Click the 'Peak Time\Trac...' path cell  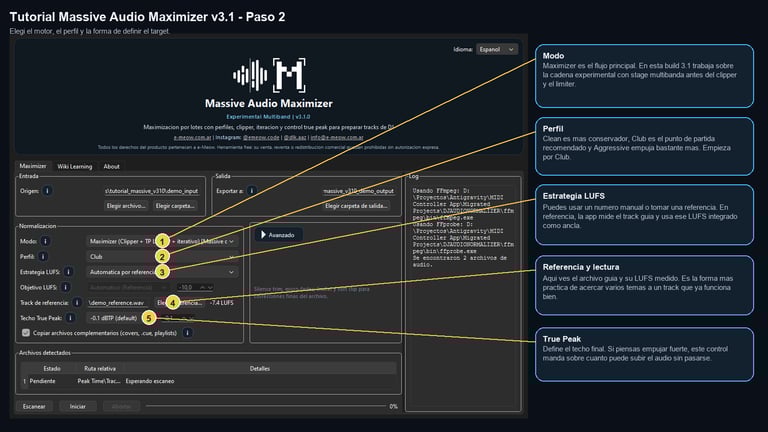pos(98,381)
